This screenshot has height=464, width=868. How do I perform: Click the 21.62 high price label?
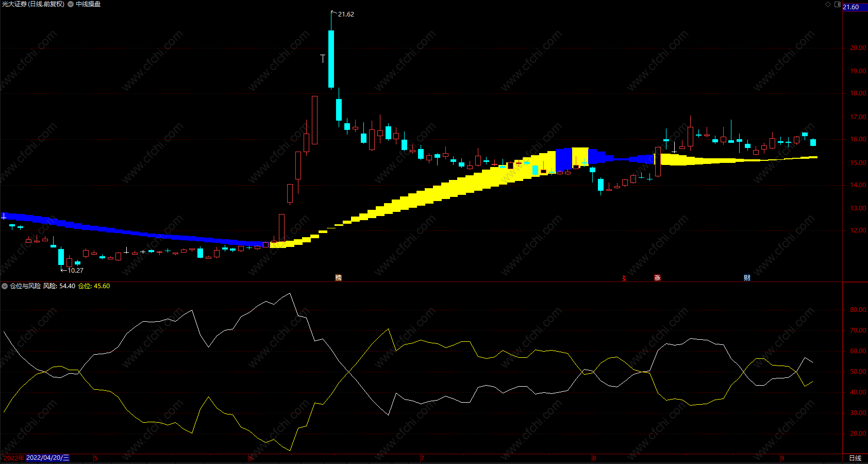click(x=346, y=14)
